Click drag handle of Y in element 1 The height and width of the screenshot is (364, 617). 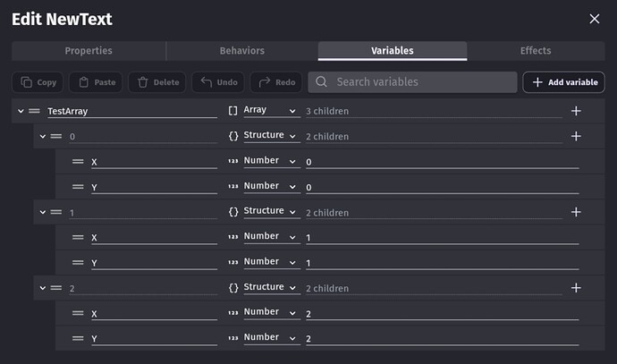click(x=78, y=262)
